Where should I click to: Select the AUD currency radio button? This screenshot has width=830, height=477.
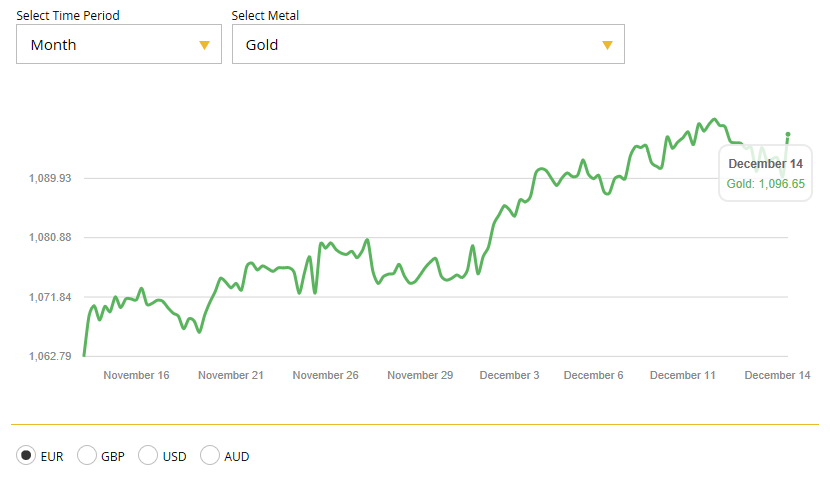point(210,456)
